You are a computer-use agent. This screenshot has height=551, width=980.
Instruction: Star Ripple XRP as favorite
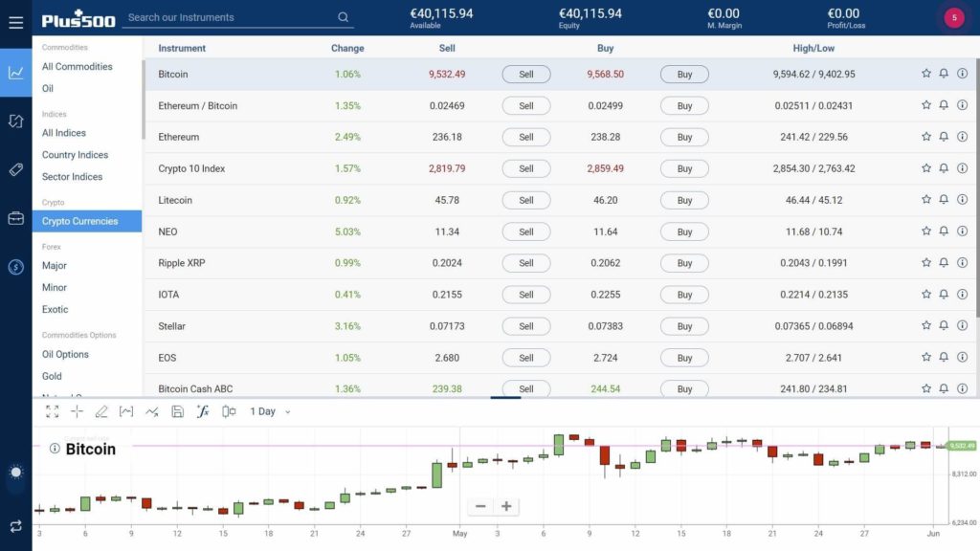click(925, 263)
